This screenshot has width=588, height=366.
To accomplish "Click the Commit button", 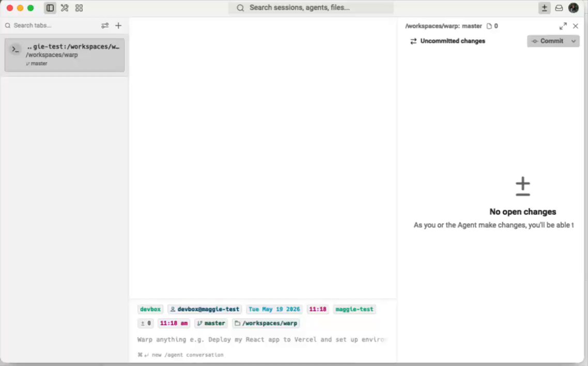I will click(x=548, y=41).
